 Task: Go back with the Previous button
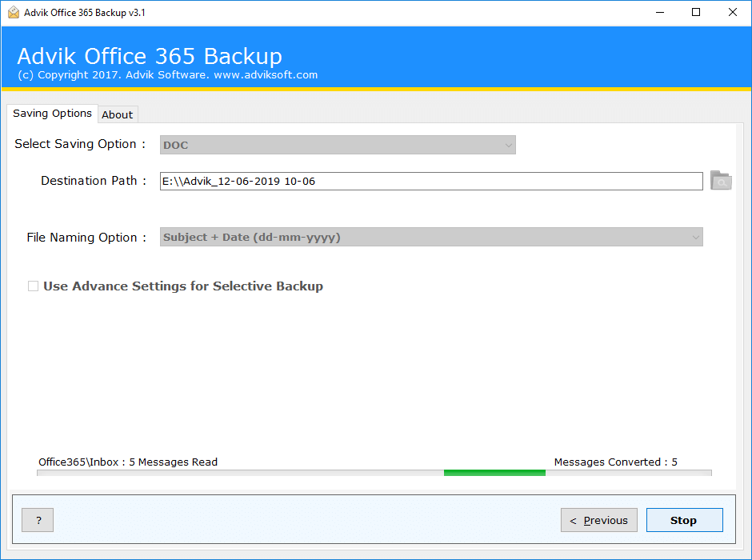point(599,520)
